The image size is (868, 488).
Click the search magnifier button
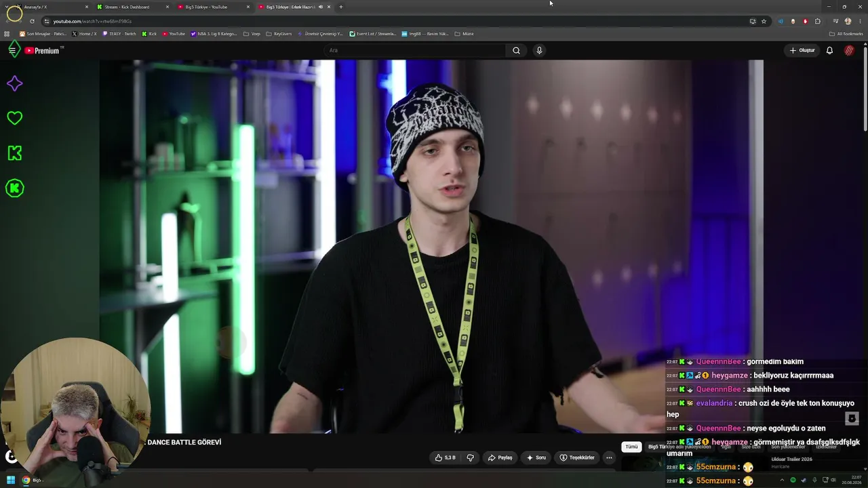click(516, 50)
